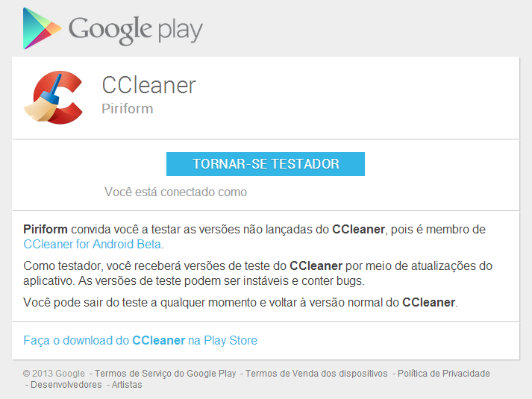The image size is (532, 399).
Task: Click the Você pode sair do teste paragraph
Action: click(x=240, y=302)
